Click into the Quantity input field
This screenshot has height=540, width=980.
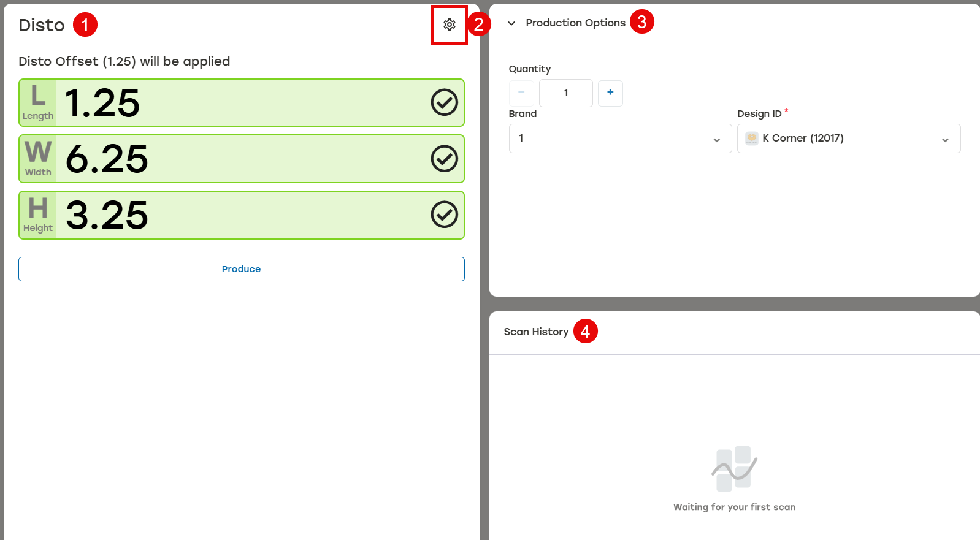tap(565, 93)
